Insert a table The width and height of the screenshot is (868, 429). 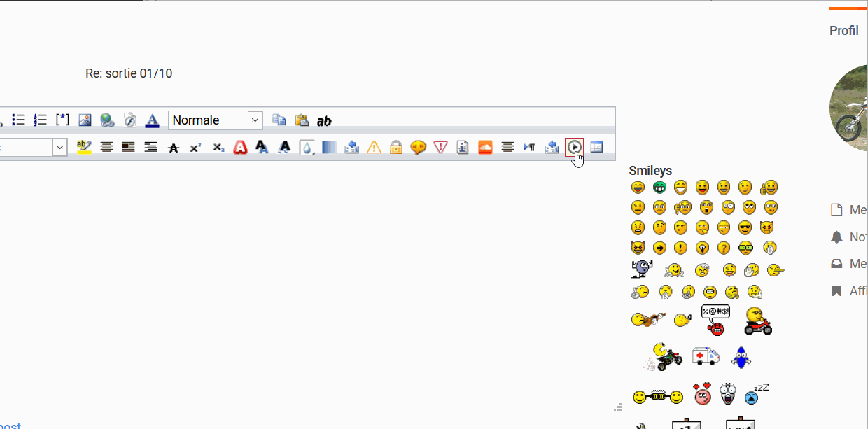click(596, 147)
